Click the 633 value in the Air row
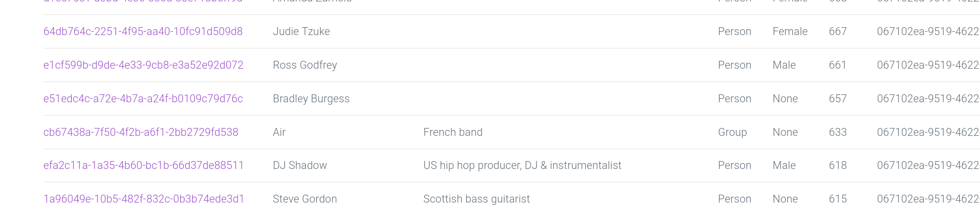Viewport: 980px width, 208px height. click(x=838, y=132)
